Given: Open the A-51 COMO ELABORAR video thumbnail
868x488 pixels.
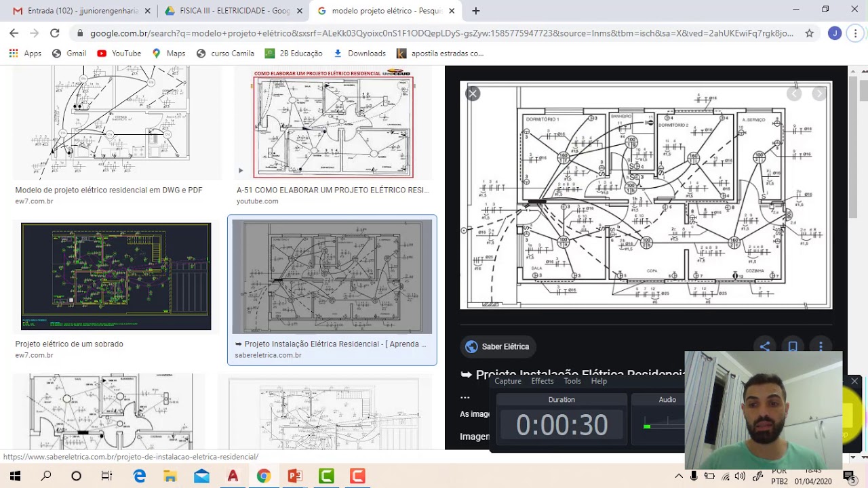Looking at the screenshot, I should point(333,124).
